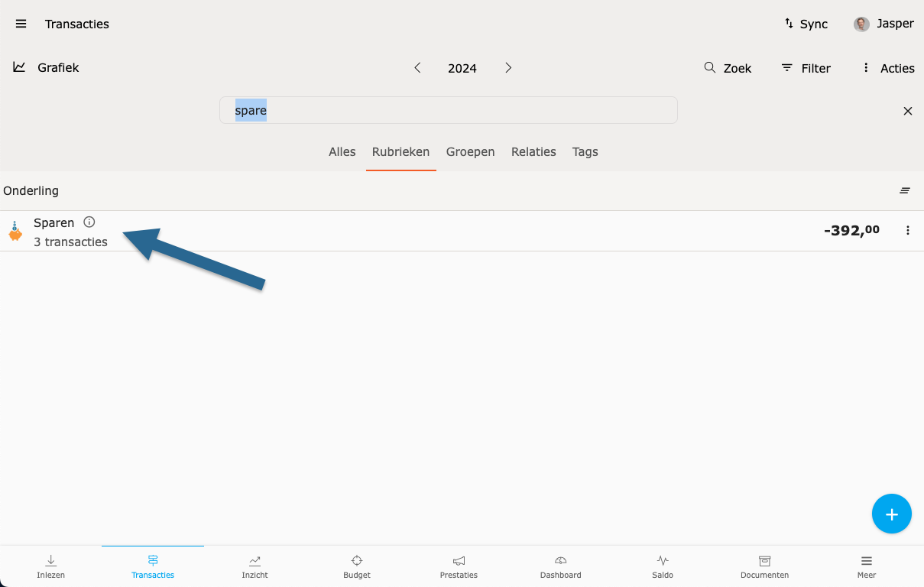
Task: Go to next year after 2024
Action: point(508,67)
